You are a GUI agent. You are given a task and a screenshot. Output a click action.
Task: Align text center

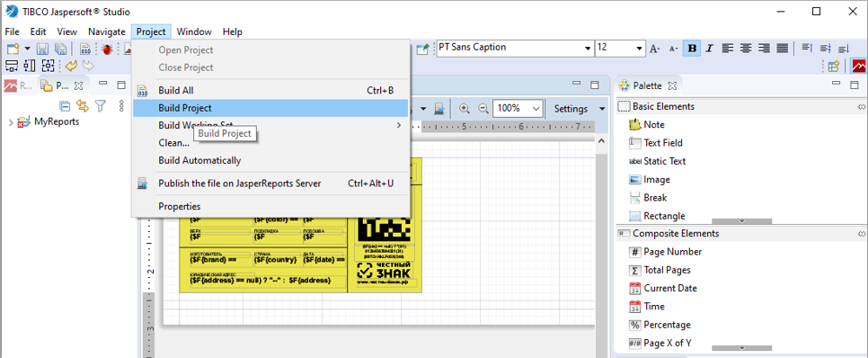coord(746,49)
